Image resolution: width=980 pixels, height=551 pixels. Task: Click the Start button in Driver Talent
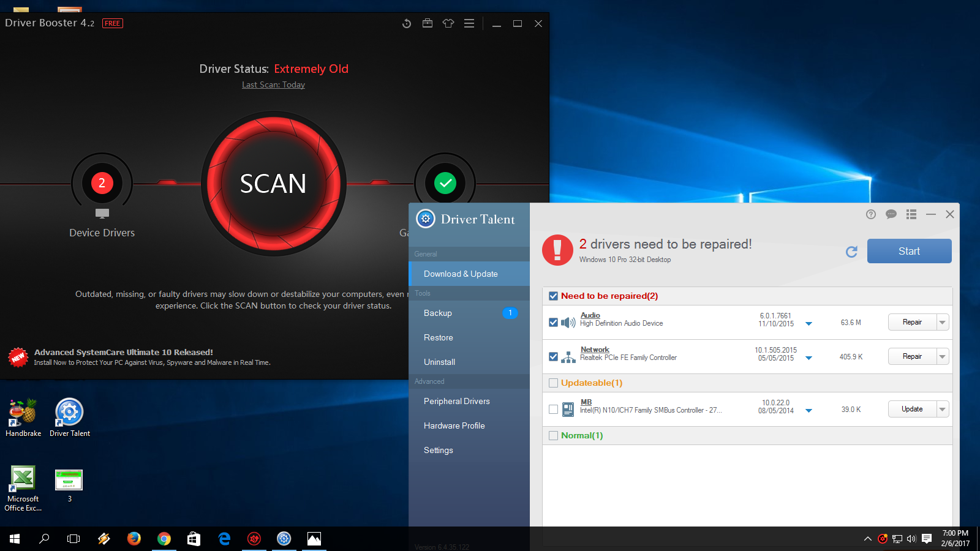(x=910, y=251)
